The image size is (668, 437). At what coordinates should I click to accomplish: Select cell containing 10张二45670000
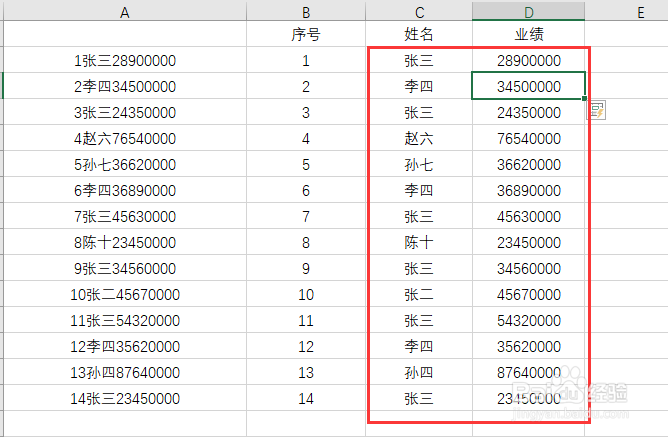(125, 294)
